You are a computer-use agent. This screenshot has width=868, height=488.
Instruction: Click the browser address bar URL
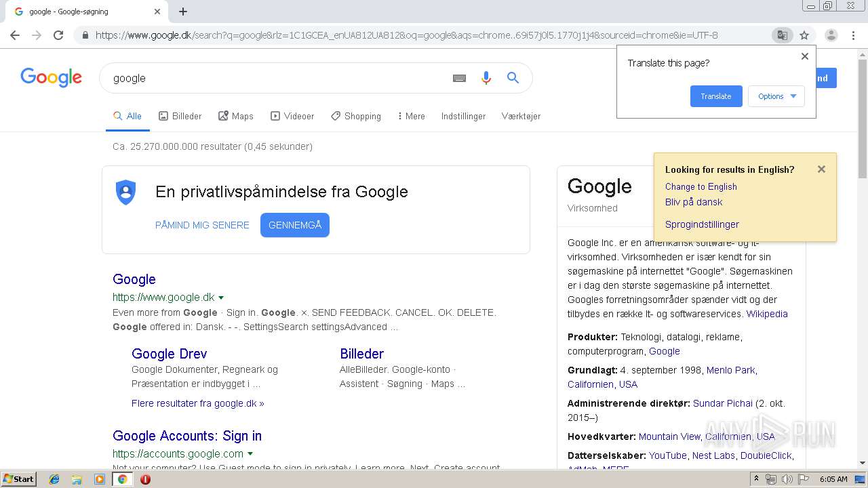click(x=407, y=35)
